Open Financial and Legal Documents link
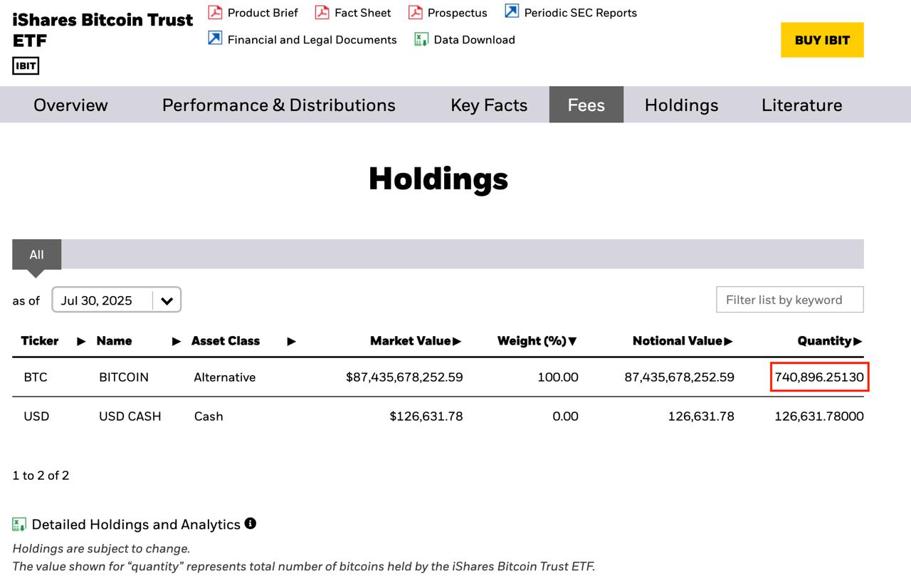The image size is (911, 588). click(312, 40)
